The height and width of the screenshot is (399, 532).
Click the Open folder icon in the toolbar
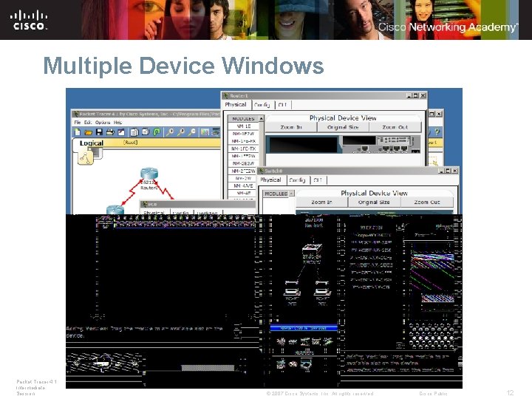[88, 132]
